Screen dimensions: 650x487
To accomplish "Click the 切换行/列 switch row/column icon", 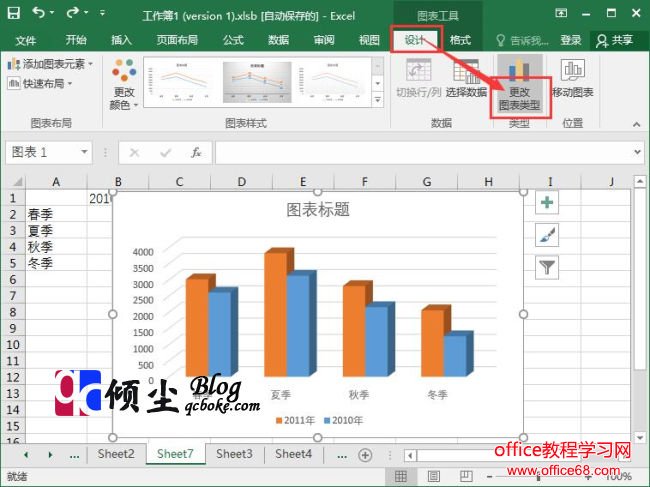I will (418, 78).
